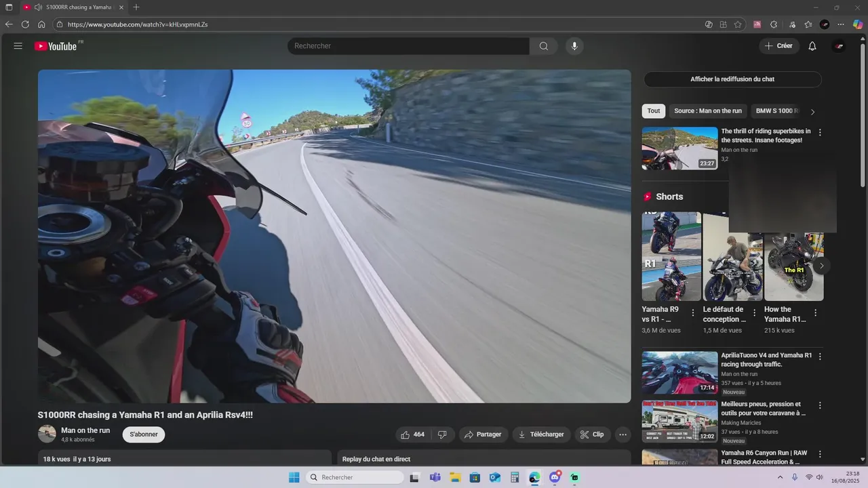The width and height of the screenshot is (868, 488).
Task: Open options for 'Yamaha R9 vs R1' short
Action: [693, 313]
